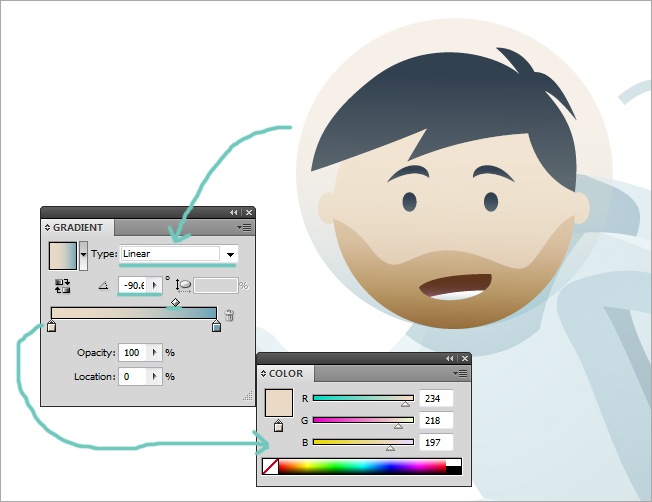
Task: Select the right blue gradient stop
Action: pyautogui.click(x=216, y=326)
